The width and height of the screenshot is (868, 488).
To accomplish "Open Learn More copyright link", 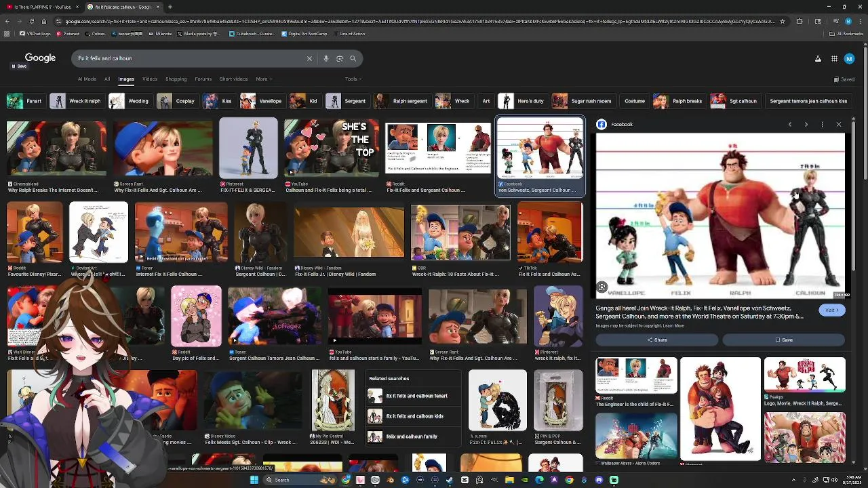I will [x=673, y=326].
